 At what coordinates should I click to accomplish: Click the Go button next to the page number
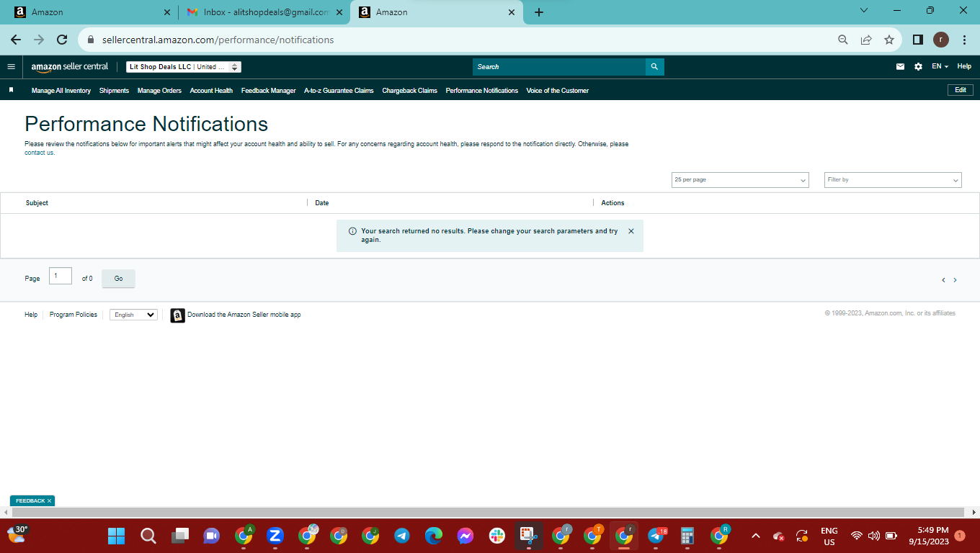tap(118, 279)
